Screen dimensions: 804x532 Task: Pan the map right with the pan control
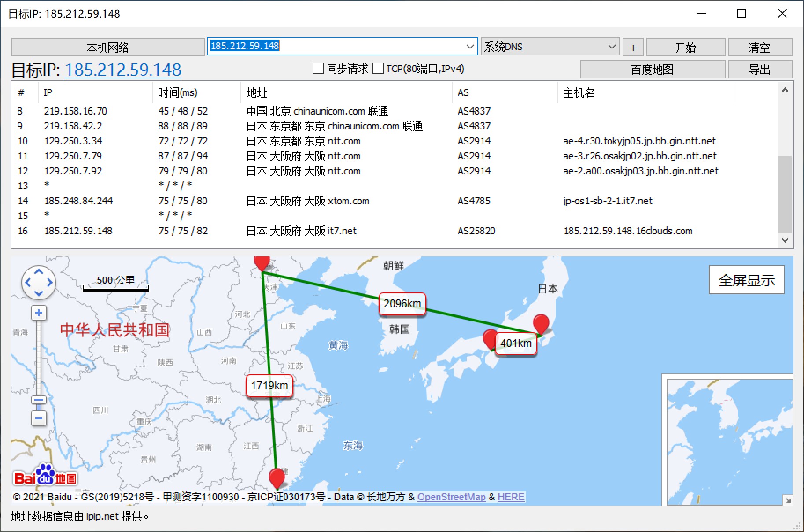click(49, 283)
